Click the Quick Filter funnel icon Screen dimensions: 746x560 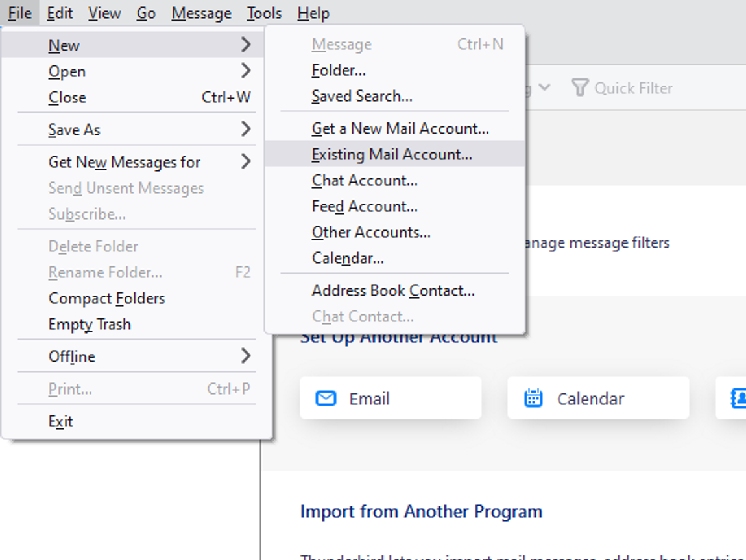pos(579,87)
